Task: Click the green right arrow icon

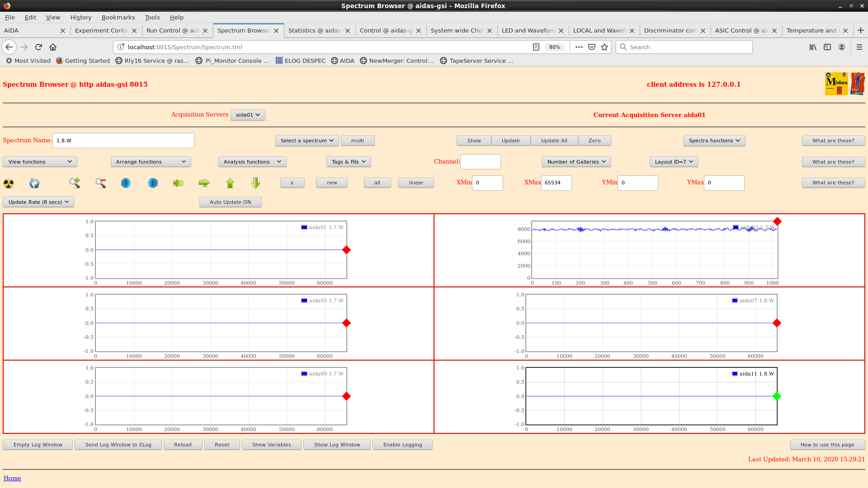Action: 204,183
